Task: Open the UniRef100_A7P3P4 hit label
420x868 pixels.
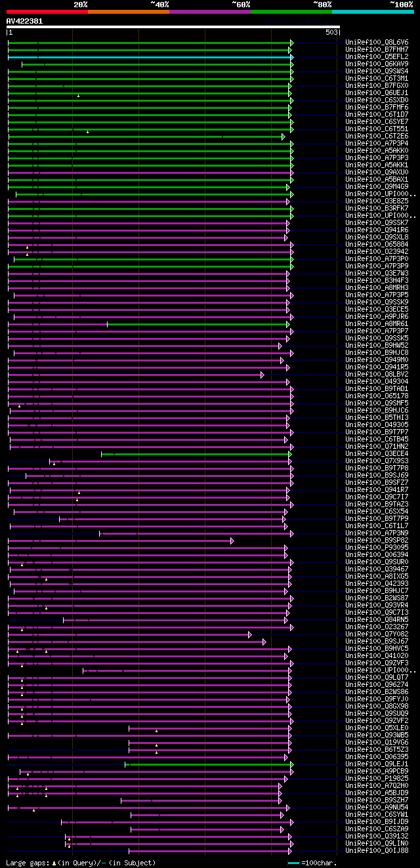Action: [x=377, y=144]
